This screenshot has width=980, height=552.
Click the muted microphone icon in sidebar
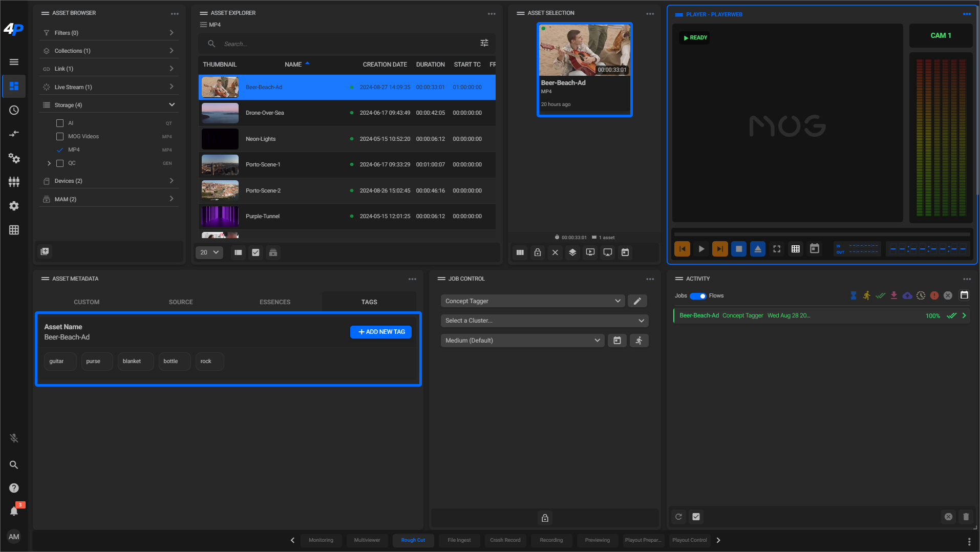point(14,438)
